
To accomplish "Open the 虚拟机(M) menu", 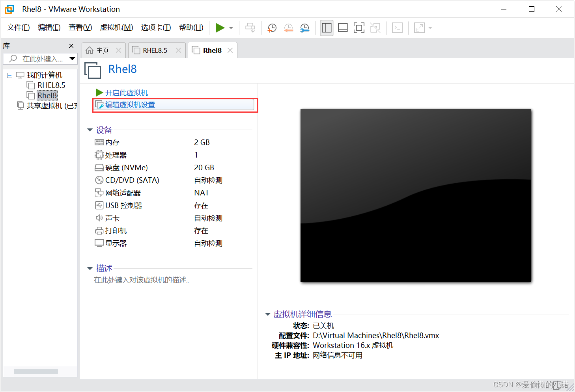I will click(116, 28).
